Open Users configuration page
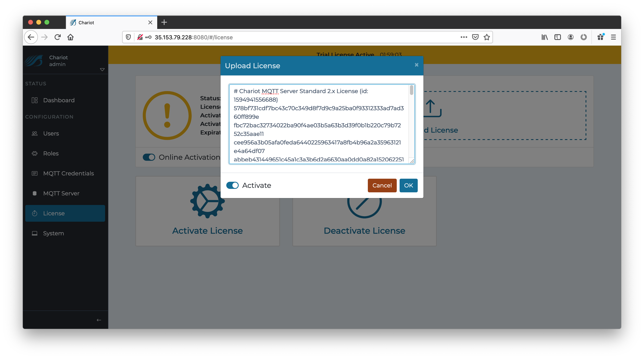This screenshot has height=359, width=644. pos(65,133)
